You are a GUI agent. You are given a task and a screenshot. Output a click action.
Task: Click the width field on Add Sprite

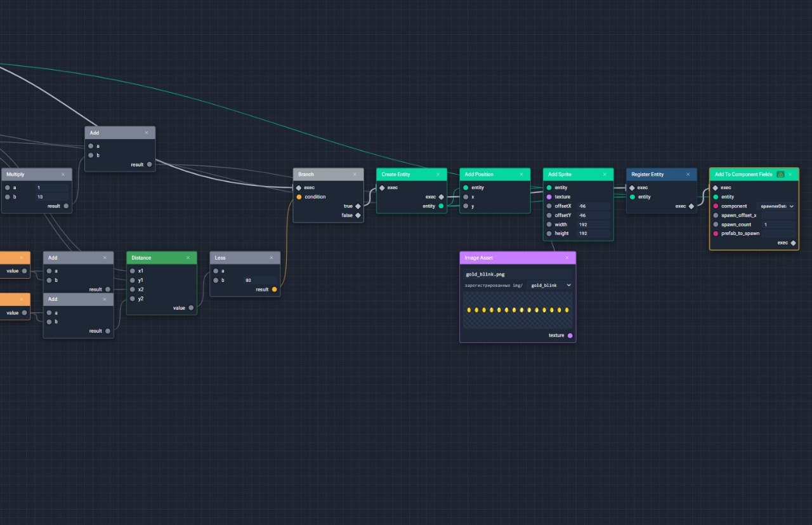tap(593, 225)
